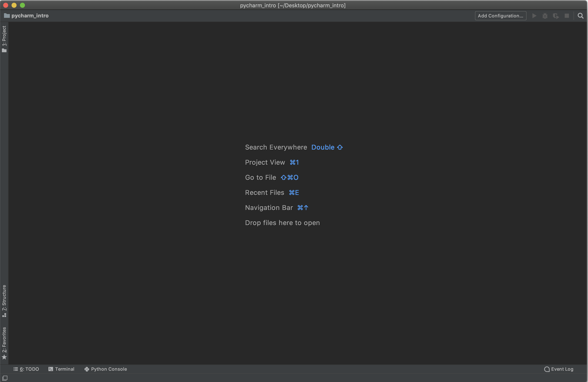Open Recent Files via shortcut
Screen dimensions: 588x382
click(x=294, y=192)
